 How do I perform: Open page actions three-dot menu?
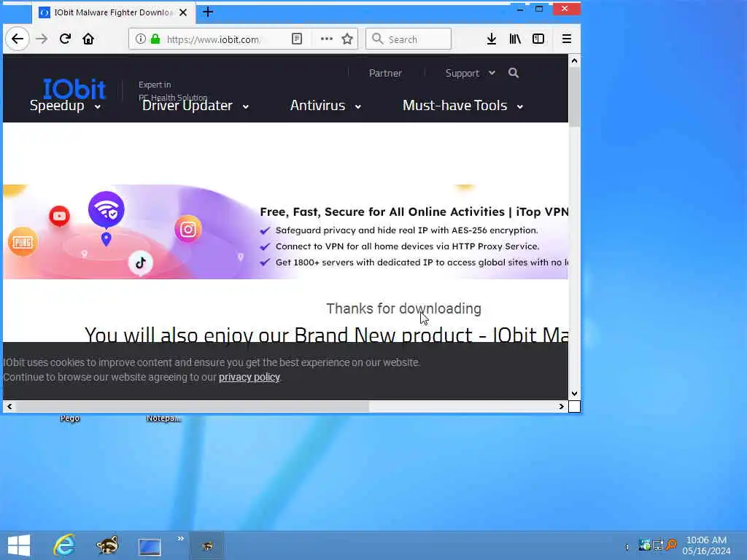(x=326, y=39)
